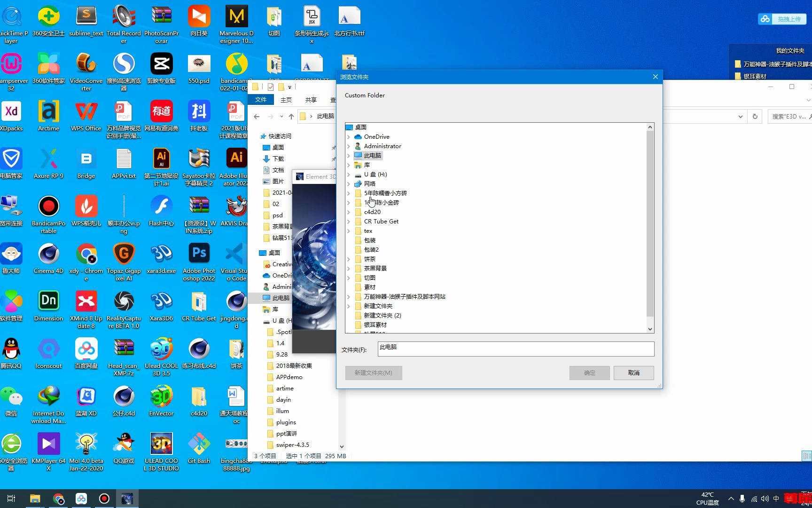This screenshot has width=812, height=508.
Task: Launch the Iconscout desktop icon
Action: (x=48, y=353)
